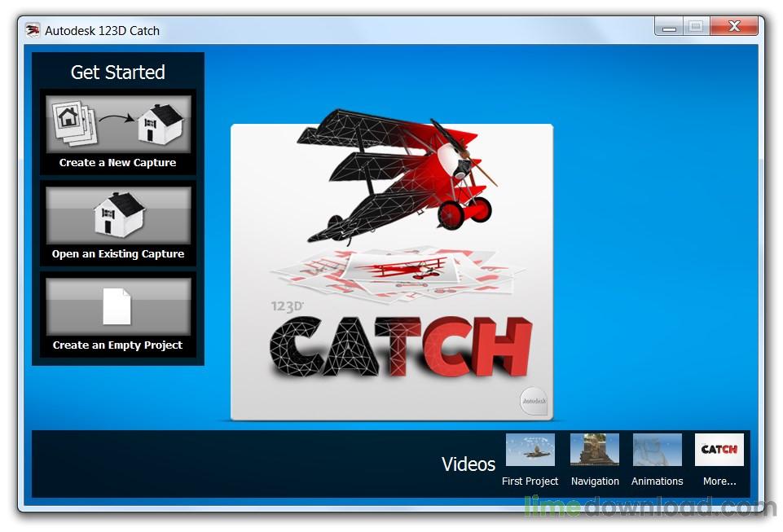Click the "Animations" video caption
Screen dimensions: 783x532
(x=657, y=481)
